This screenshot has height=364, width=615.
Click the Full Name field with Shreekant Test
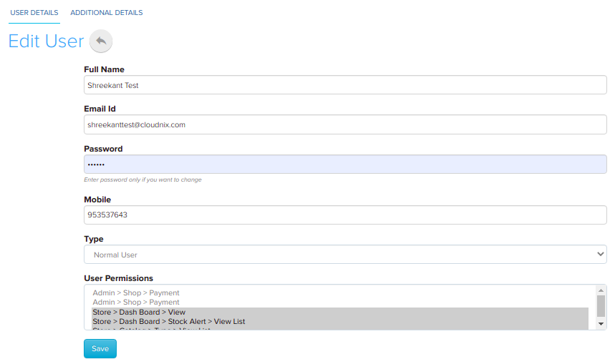coord(345,85)
